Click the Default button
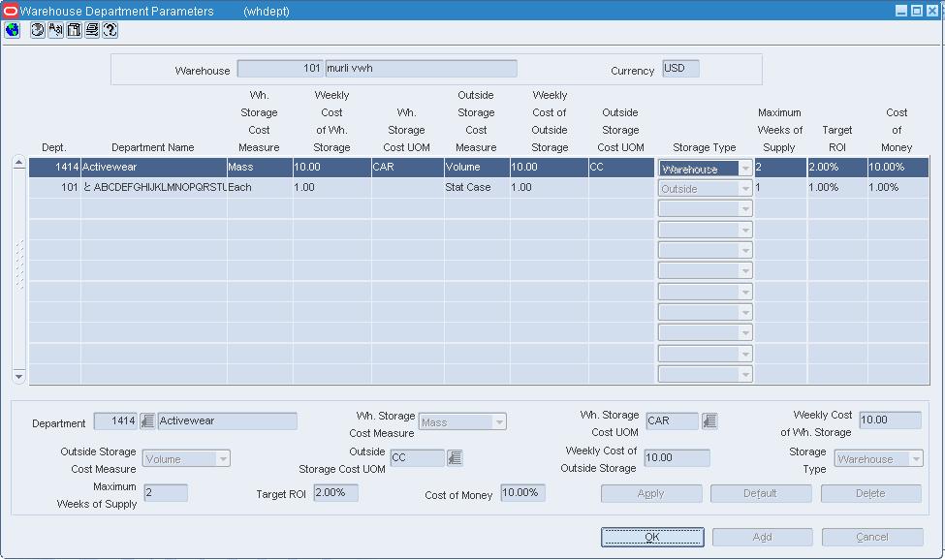 [x=761, y=494]
